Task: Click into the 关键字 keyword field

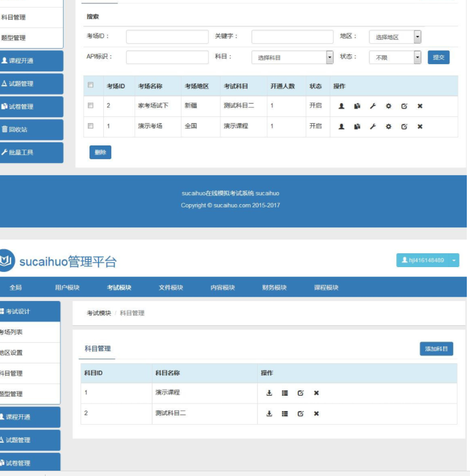Action: pyautogui.click(x=292, y=37)
